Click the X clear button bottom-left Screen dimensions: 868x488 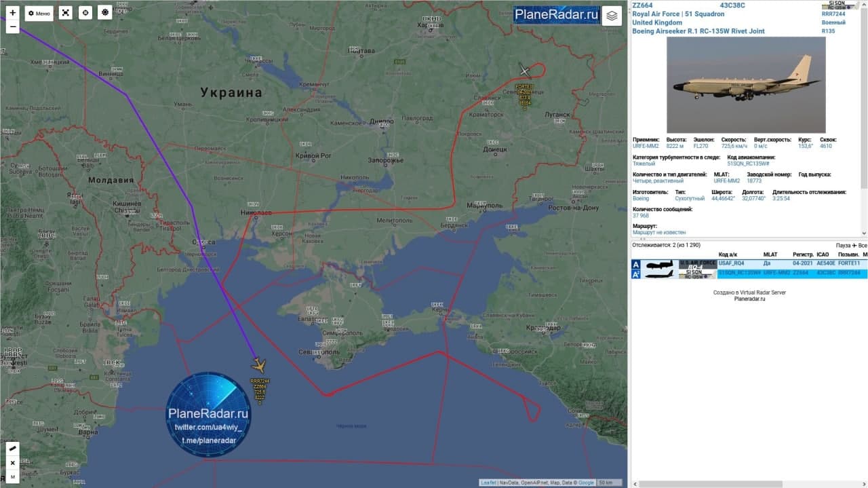pos(12,463)
